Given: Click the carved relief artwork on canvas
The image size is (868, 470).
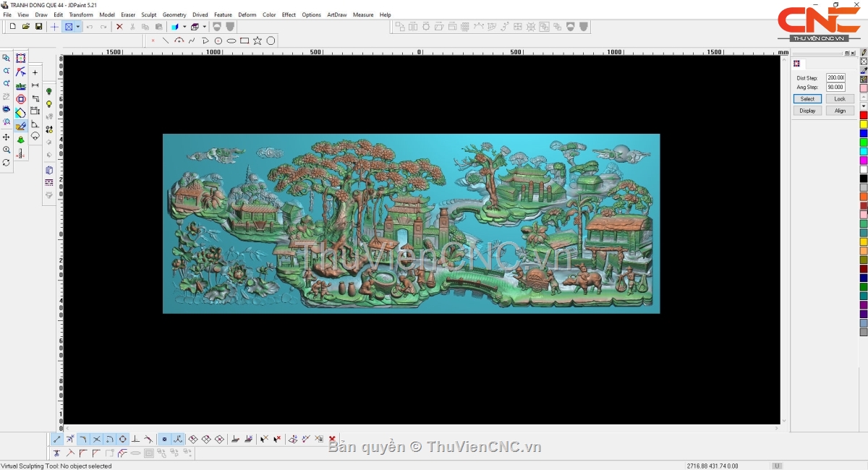Looking at the screenshot, I should click(411, 223).
